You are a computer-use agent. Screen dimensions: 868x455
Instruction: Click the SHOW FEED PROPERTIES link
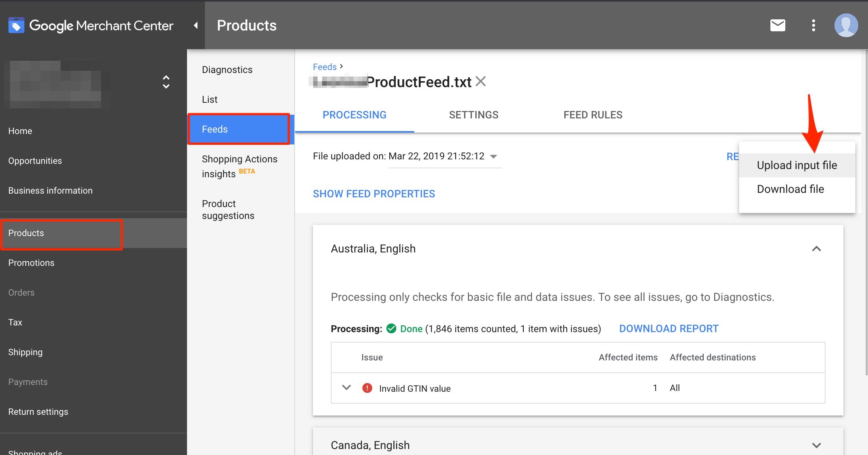point(374,194)
